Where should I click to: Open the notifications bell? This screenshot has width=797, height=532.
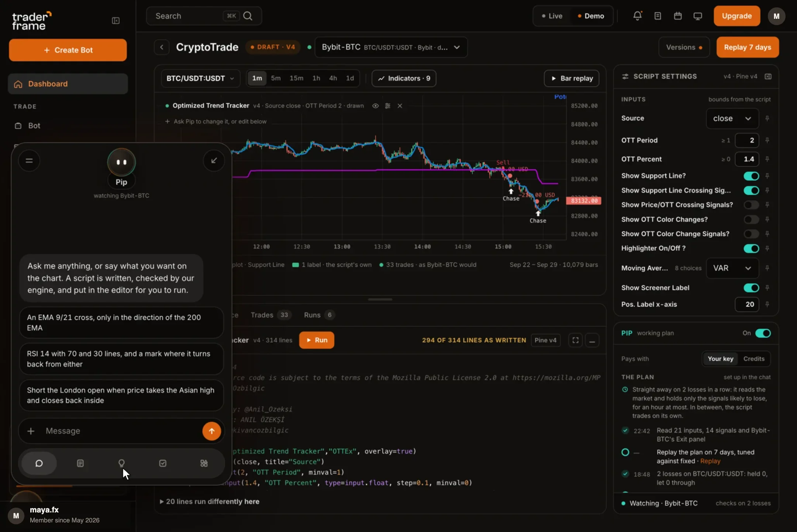pyautogui.click(x=637, y=16)
